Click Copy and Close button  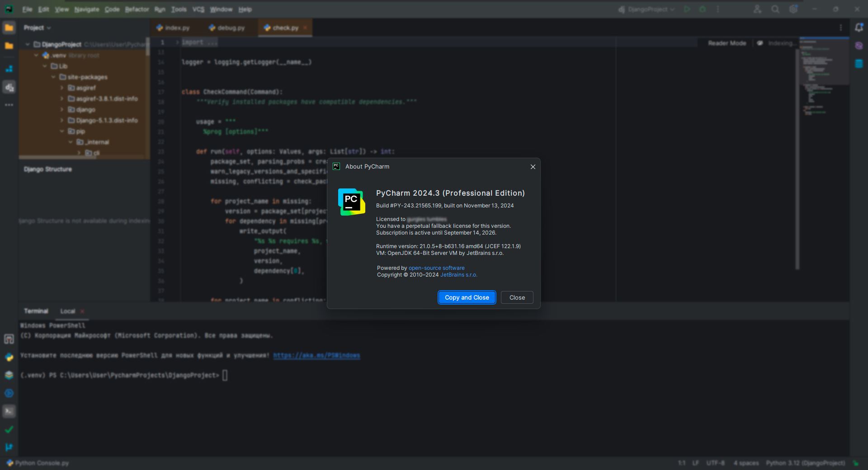467,297
